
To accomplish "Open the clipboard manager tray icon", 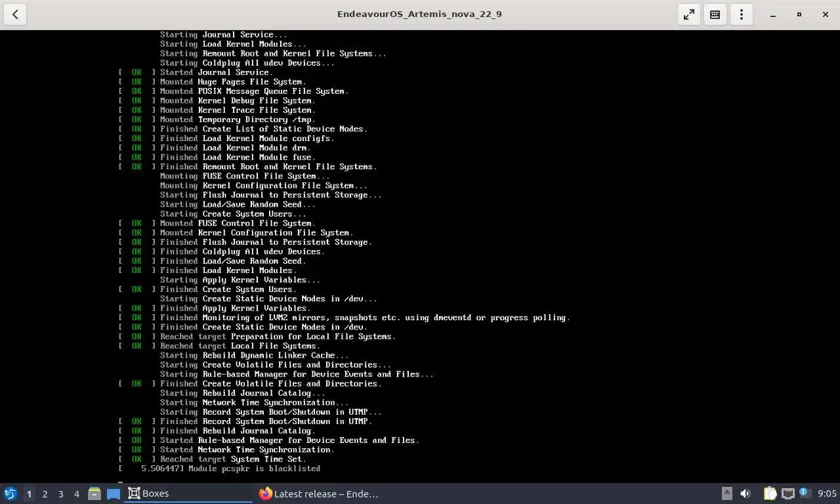I will click(770, 493).
